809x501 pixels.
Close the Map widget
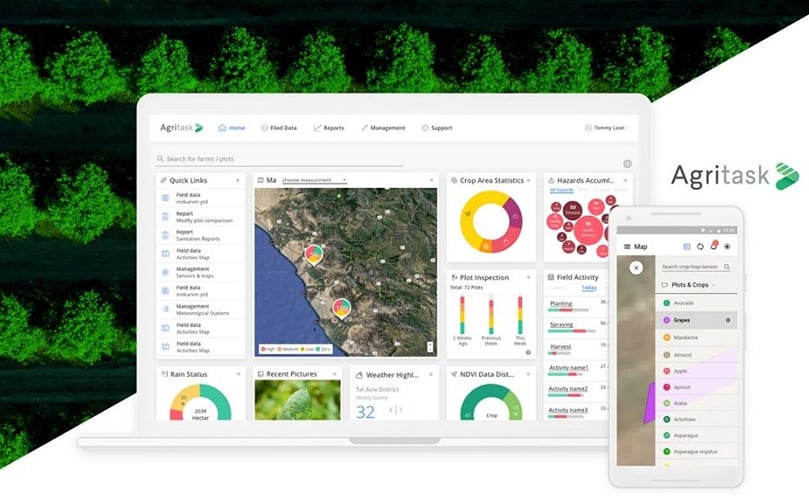[x=432, y=180]
